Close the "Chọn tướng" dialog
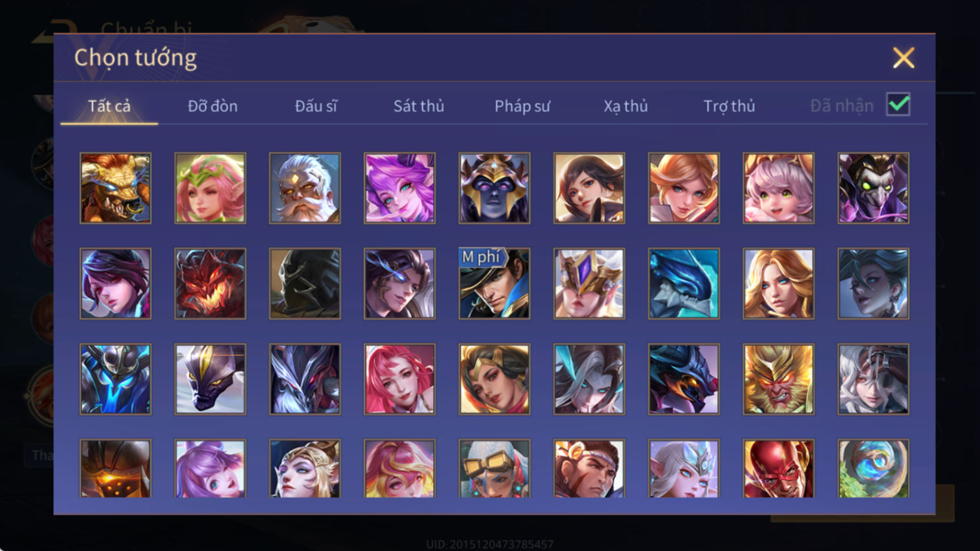Screen dimensions: 980x551 pyautogui.click(x=904, y=58)
